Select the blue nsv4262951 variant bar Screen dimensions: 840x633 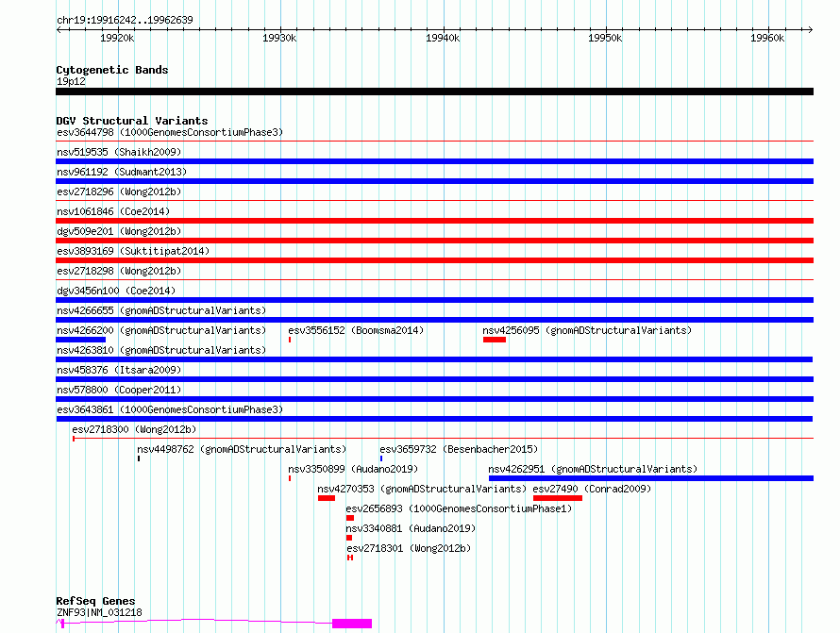tap(651, 478)
